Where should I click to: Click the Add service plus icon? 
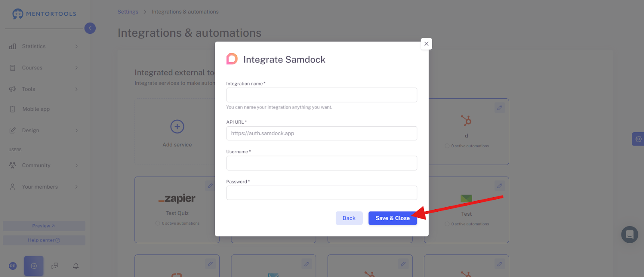click(177, 127)
